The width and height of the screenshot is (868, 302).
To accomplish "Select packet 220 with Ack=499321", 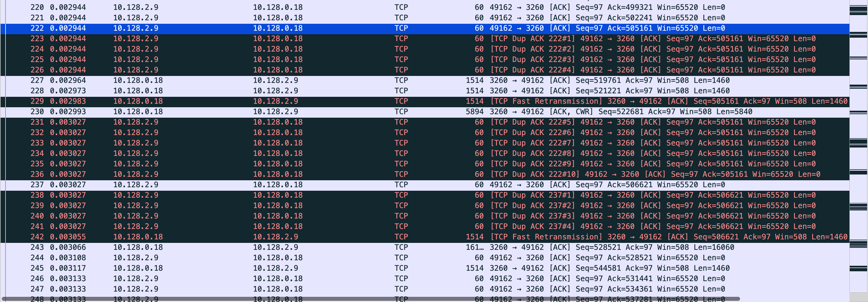I will (424, 8).
